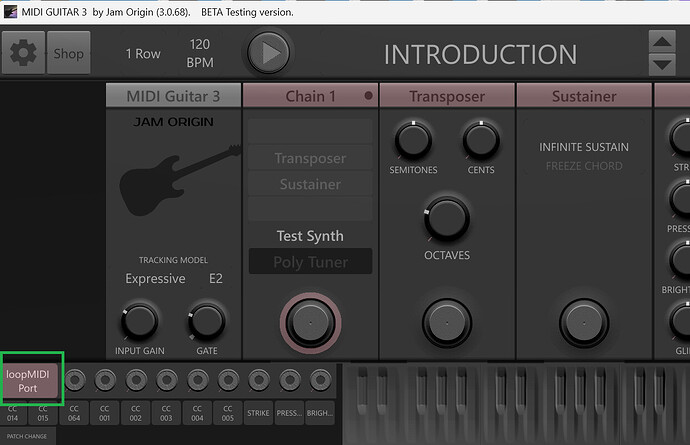This screenshot has height=445, width=690.
Task: Select the Transposer tab header
Action: pyautogui.click(x=447, y=96)
